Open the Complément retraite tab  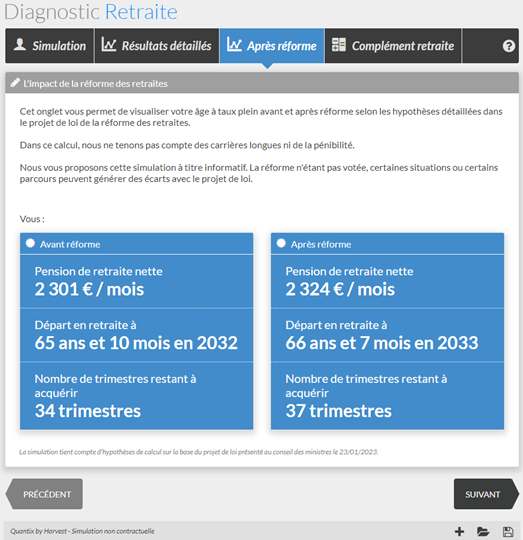click(x=393, y=46)
